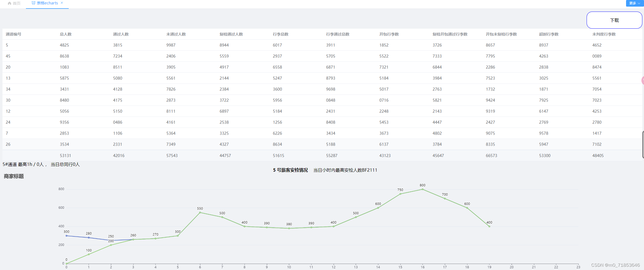The image size is (644, 270).
Task: Click the 开包行李数 column header
Action: pyautogui.click(x=389, y=34)
